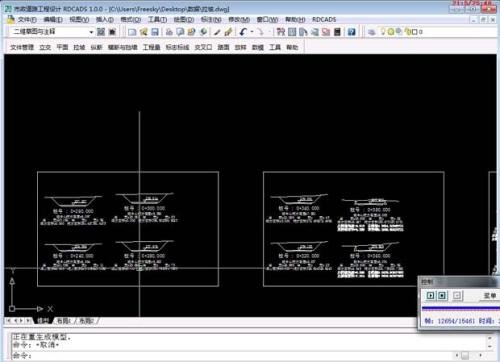Click the Print Preview icon
Viewport: 500px width, 362px height.
pyautogui.click(x=180, y=32)
